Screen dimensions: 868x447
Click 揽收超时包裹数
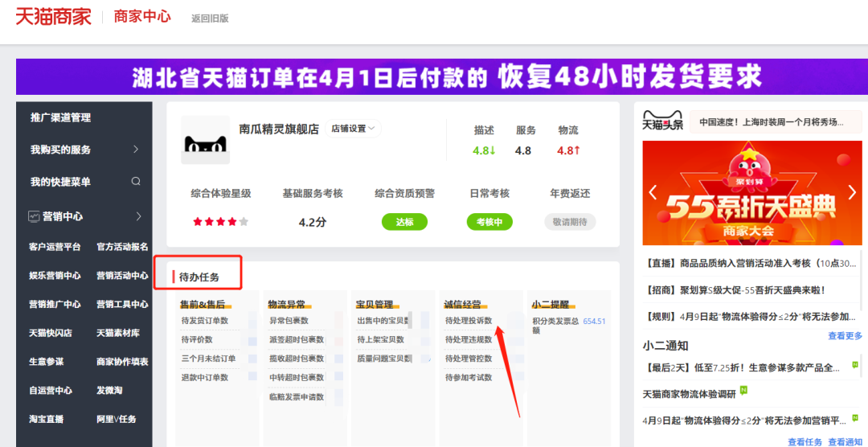point(297,359)
